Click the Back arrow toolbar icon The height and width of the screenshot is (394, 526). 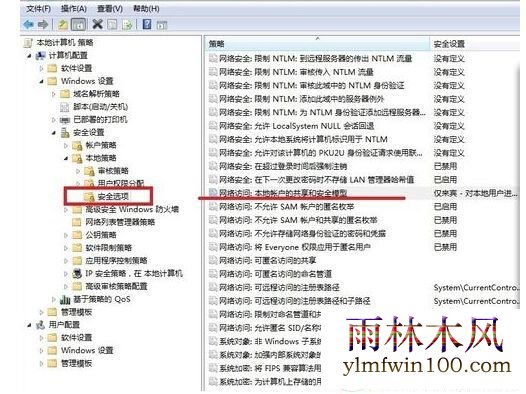coord(29,24)
